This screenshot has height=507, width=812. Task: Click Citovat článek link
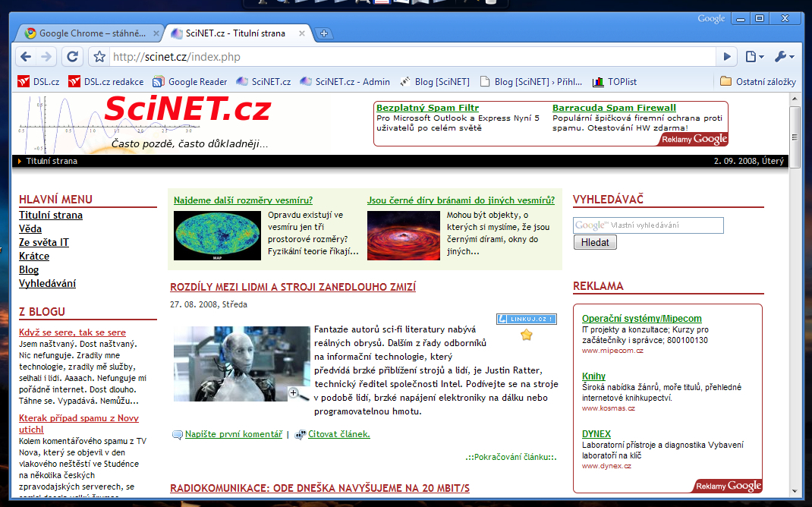(x=339, y=434)
